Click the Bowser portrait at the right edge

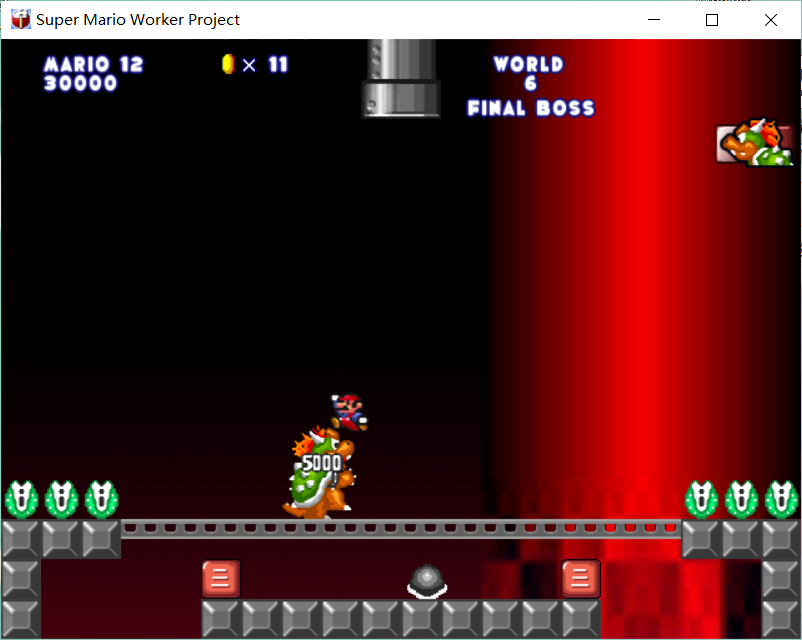(755, 142)
